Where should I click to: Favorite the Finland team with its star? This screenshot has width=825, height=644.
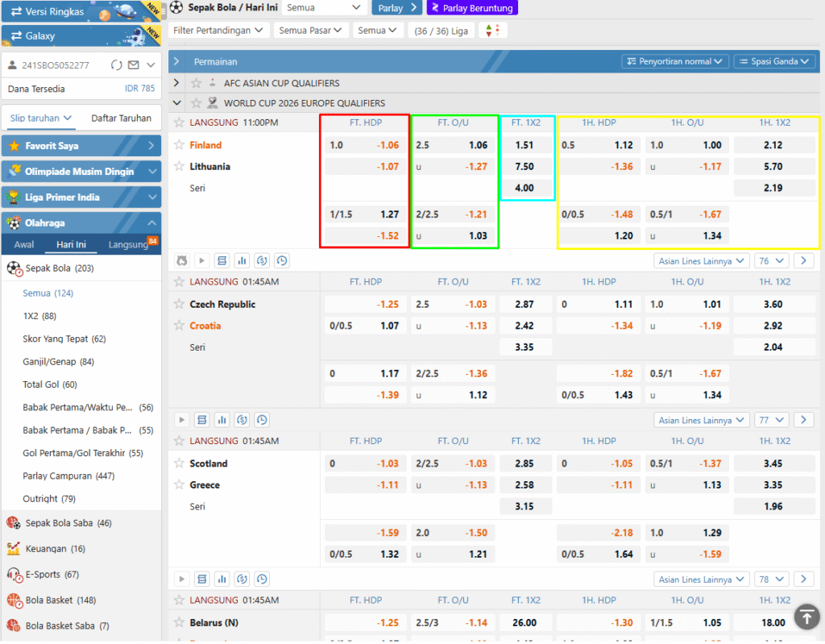(179, 145)
